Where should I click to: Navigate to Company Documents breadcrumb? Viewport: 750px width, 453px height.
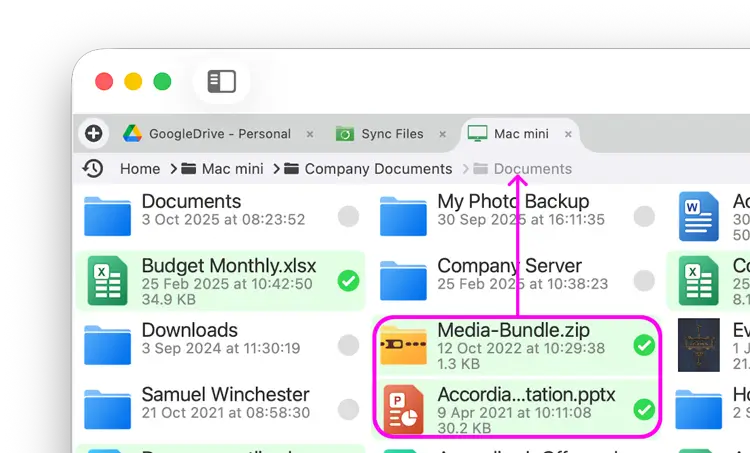coord(378,169)
